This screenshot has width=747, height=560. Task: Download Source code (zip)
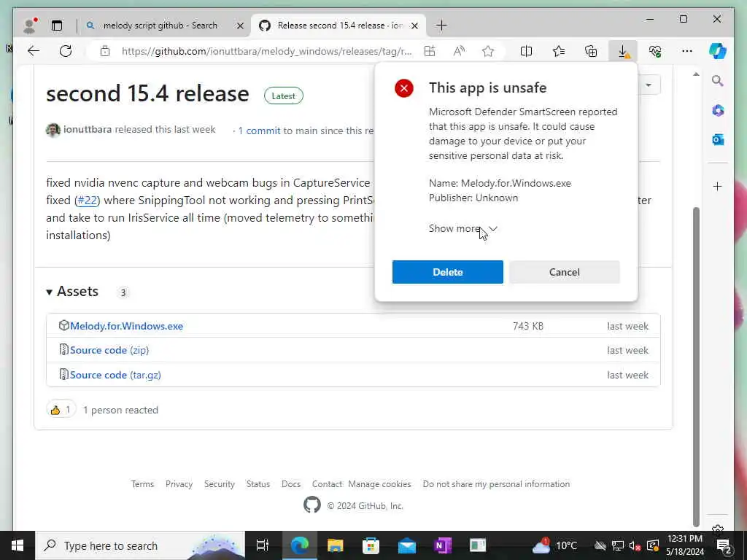tap(109, 350)
